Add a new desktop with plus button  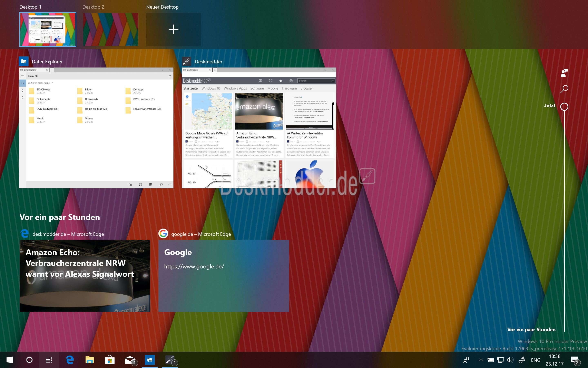tap(174, 29)
